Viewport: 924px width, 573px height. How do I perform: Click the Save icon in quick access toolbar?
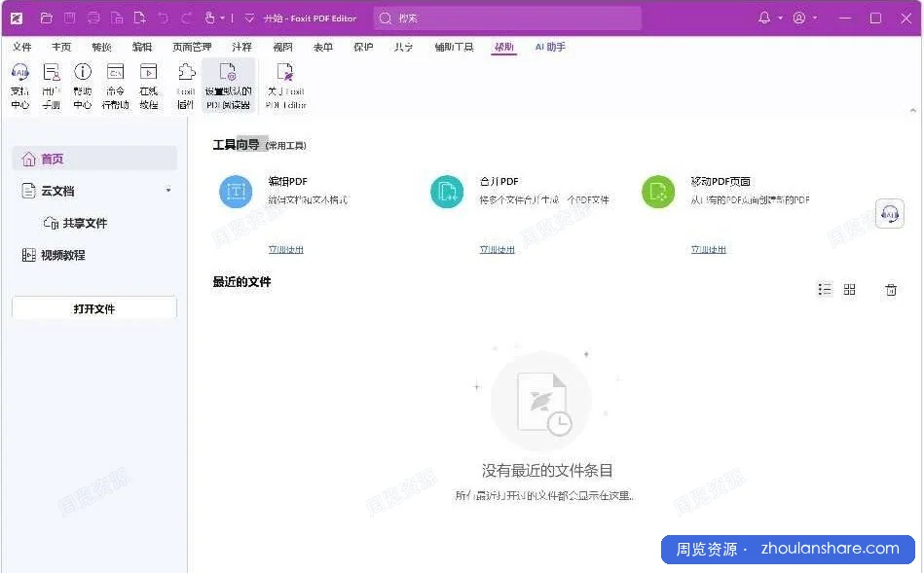(69, 18)
